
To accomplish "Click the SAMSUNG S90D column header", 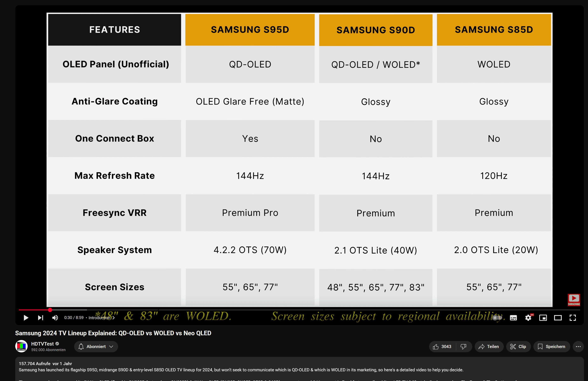I will tap(376, 30).
